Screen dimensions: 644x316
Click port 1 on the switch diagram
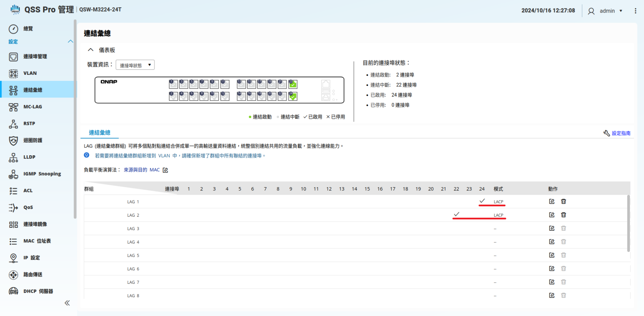[173, 84]
